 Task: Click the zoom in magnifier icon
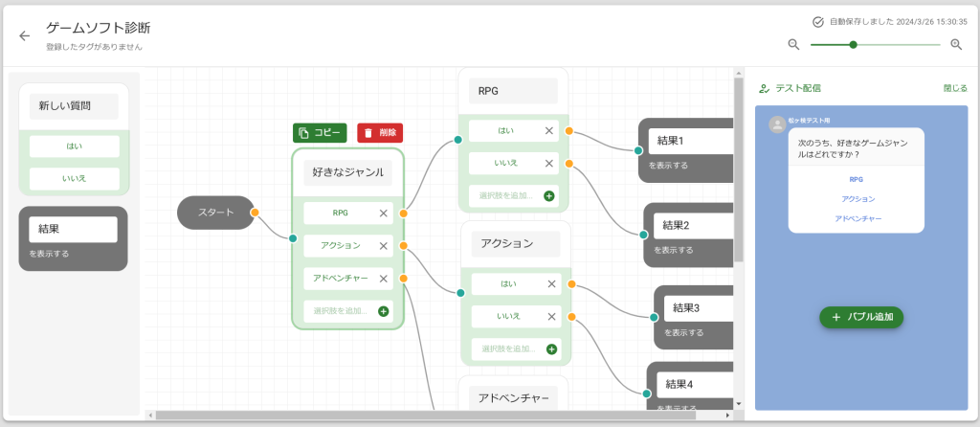point(956,44)
